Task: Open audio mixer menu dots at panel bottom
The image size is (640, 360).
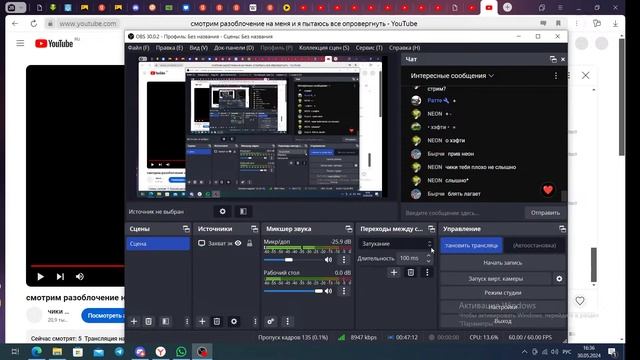Action: pyautogui.click(x=287, y=322)
